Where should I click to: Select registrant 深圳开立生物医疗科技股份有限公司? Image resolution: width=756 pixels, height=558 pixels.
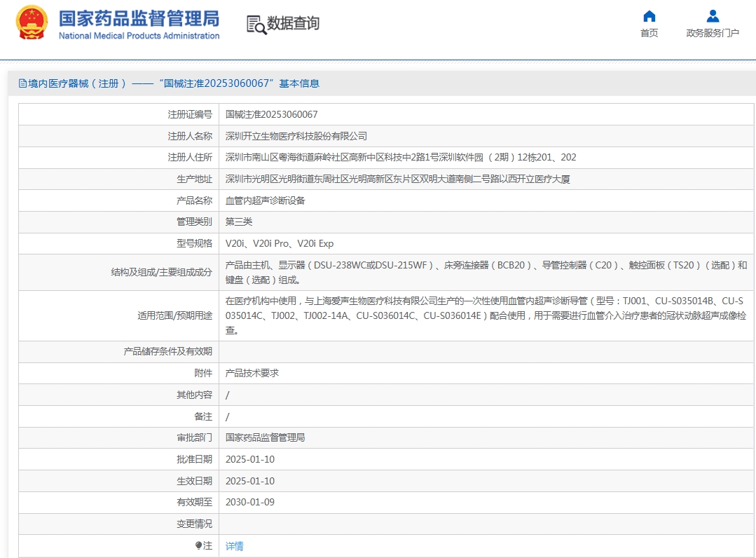pos(296,136)
